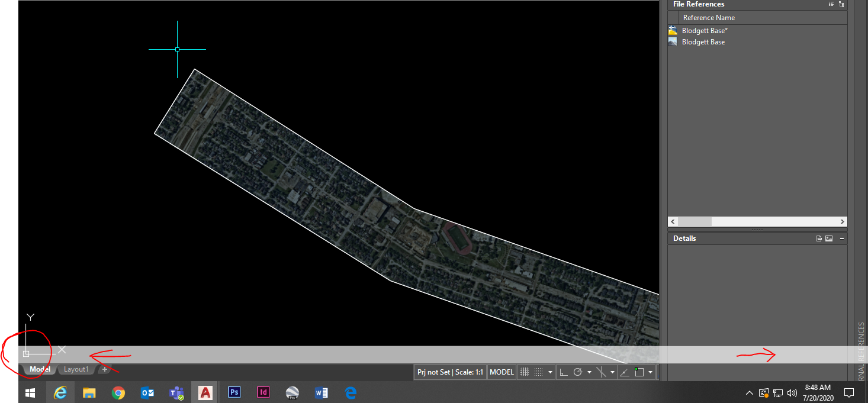Switch to the Layout1 tab
This screenshot has height=403, width=868.
point(76,369)
